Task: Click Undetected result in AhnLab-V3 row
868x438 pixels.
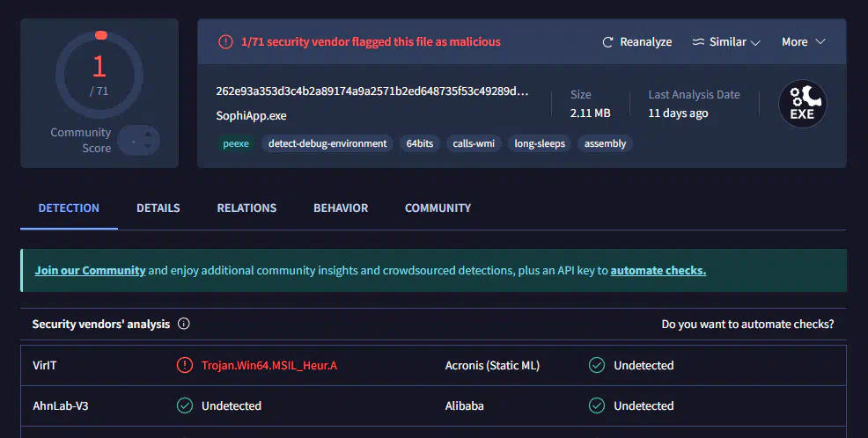Action: [232, 406]
